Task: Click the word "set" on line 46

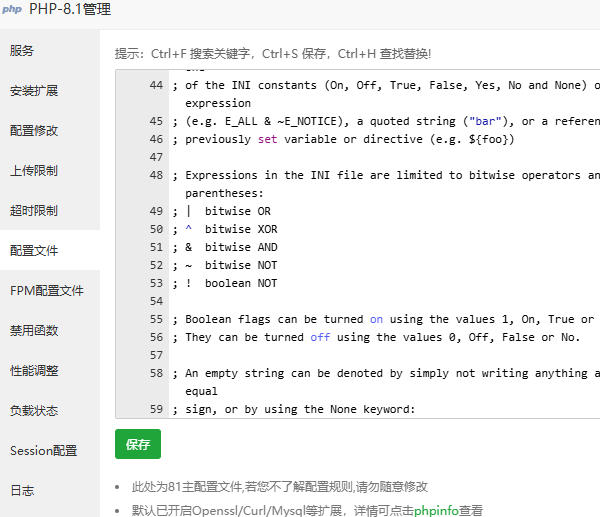Action: (x=267, y=139)
